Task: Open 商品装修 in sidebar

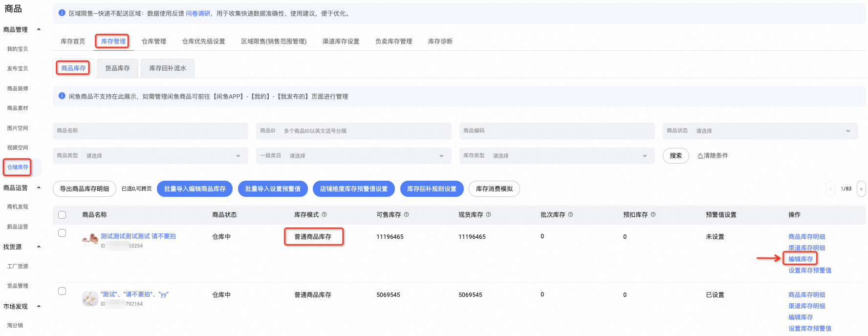Action: click(x=18, y=89)
